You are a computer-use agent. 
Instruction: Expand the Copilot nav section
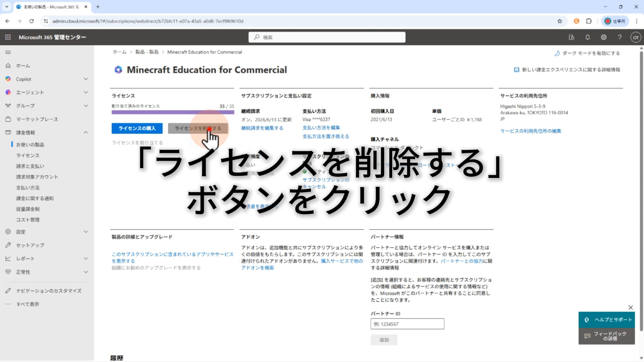(x=86, y=79)
